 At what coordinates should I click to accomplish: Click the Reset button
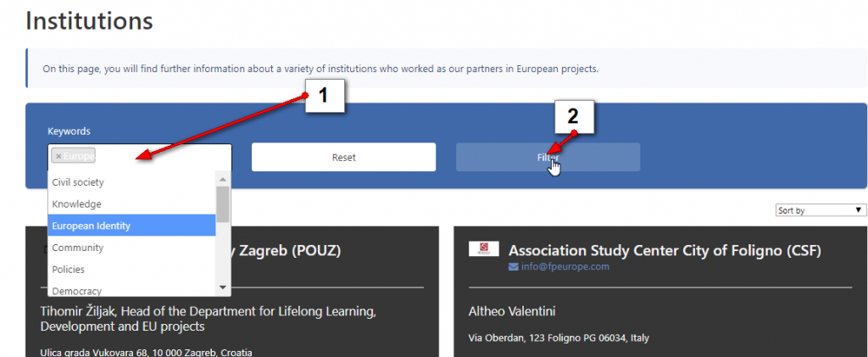click(x=344, y=157)
